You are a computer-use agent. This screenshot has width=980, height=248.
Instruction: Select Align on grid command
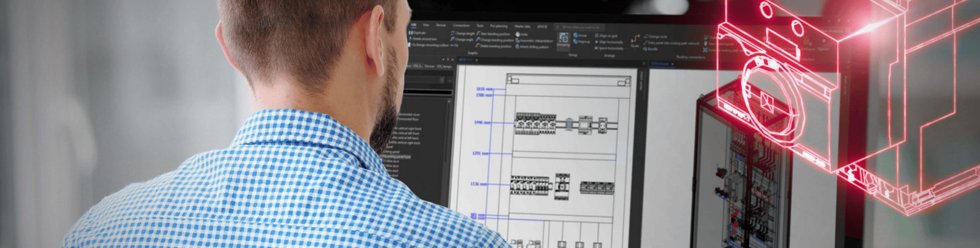[606, 36]
